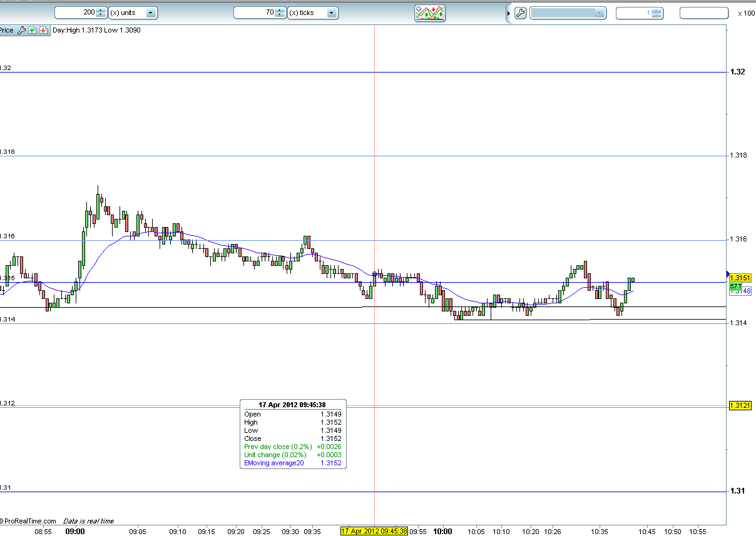Click the stepper arrows on 200 units field
The height and width of the screenshot is (536, 756).
(101, 13)
